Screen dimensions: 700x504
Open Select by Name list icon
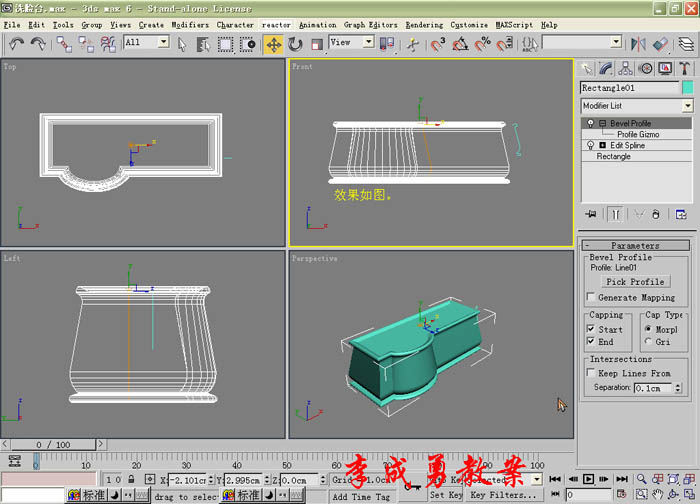(203, 45)
